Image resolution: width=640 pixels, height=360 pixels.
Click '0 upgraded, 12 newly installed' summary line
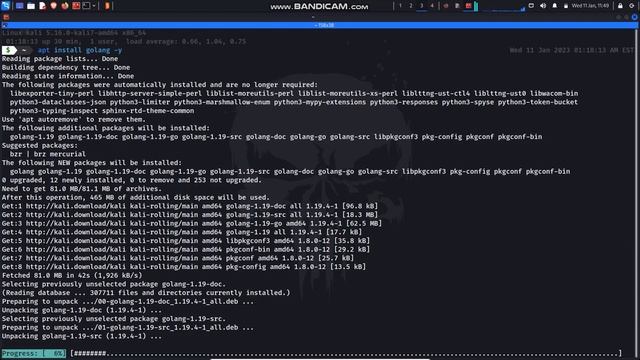[131, 180]
